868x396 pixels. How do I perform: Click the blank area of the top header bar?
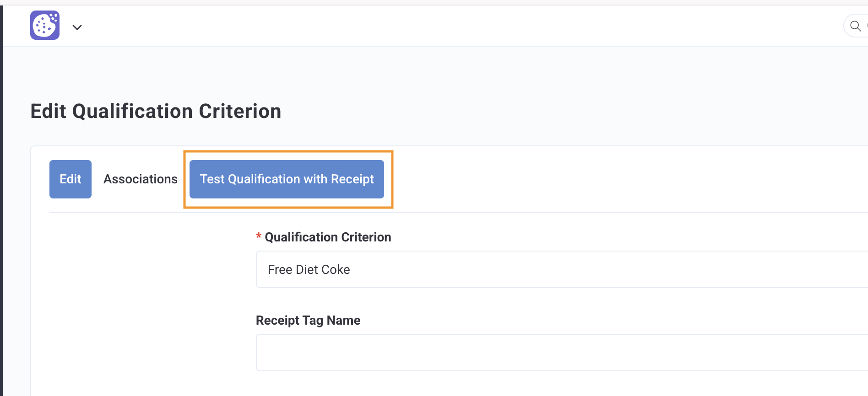[458, 26]
